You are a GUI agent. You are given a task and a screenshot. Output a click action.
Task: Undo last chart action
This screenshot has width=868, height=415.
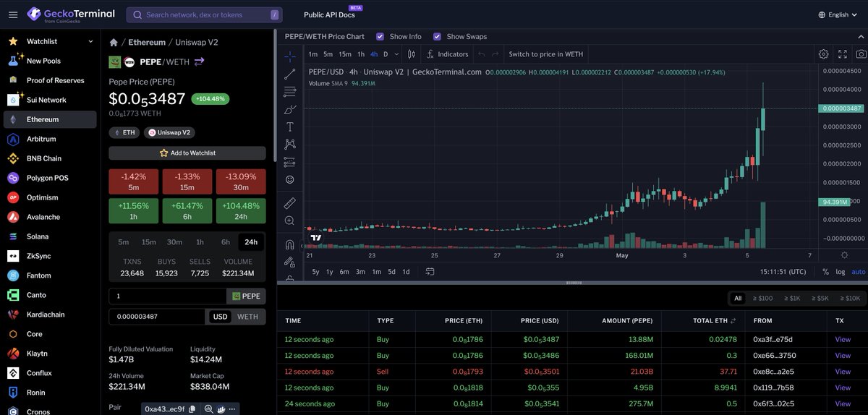coord(482,54)
